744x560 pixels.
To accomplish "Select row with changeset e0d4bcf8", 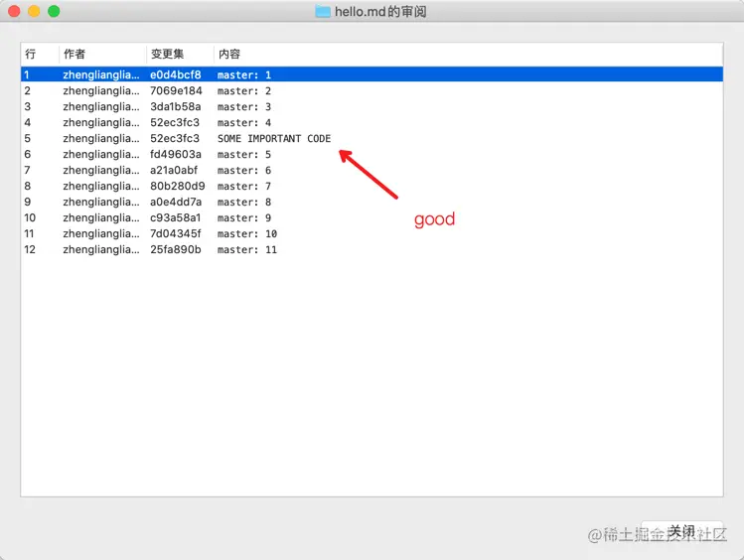I will pos(372,74).
